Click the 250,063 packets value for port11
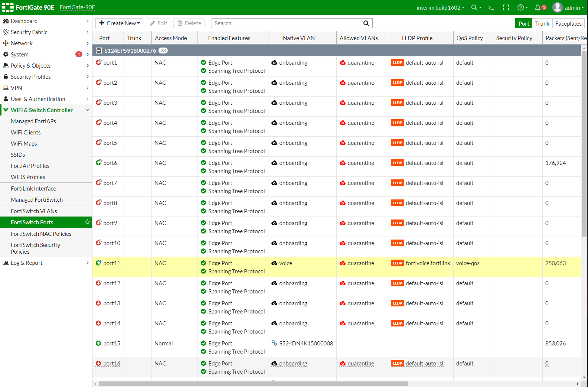Viewport: 588px width, 387px height. [555, 263]
